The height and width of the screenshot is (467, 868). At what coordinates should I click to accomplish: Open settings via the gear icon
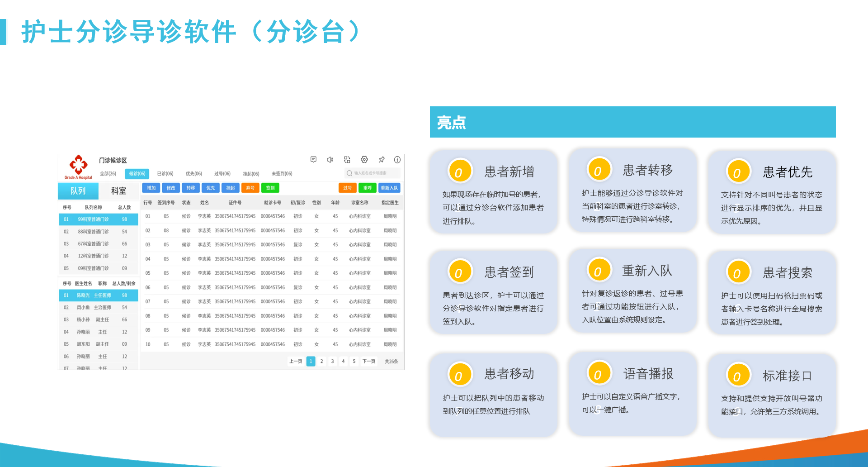(x=364, y=160)
